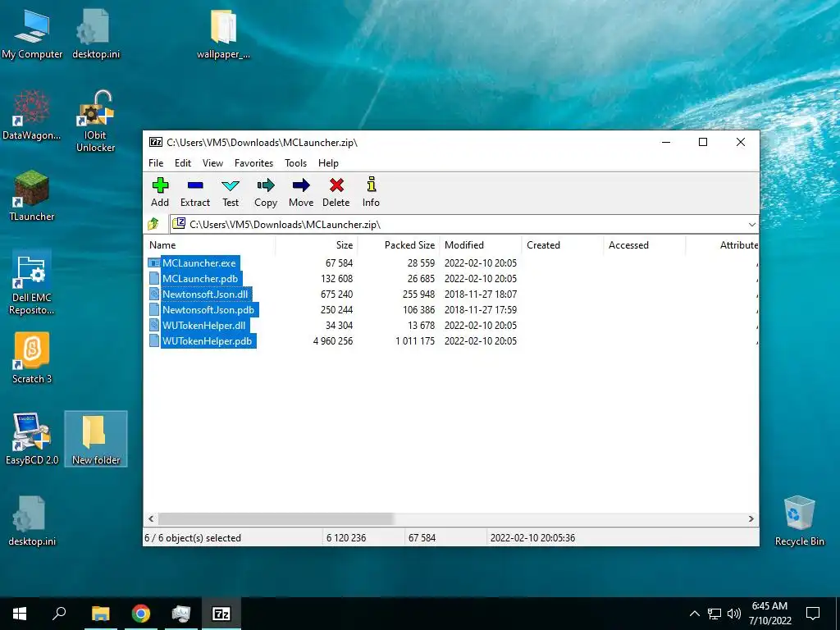840x630 pixels.
Task: Sort by the Name column header
Action: [209, 244]
